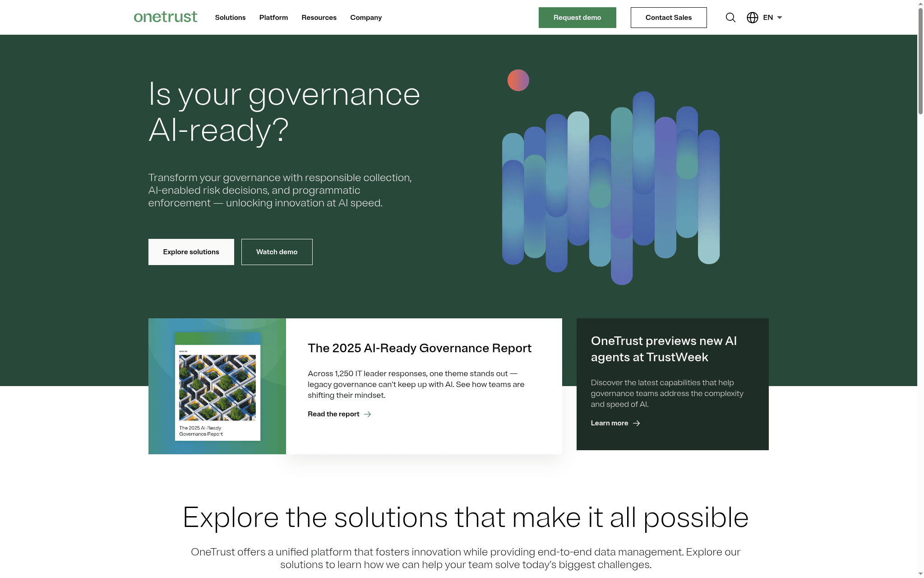This screenshot has width=924, height=578.
Task: Expand the Company menu
Action: click(366, 18)
